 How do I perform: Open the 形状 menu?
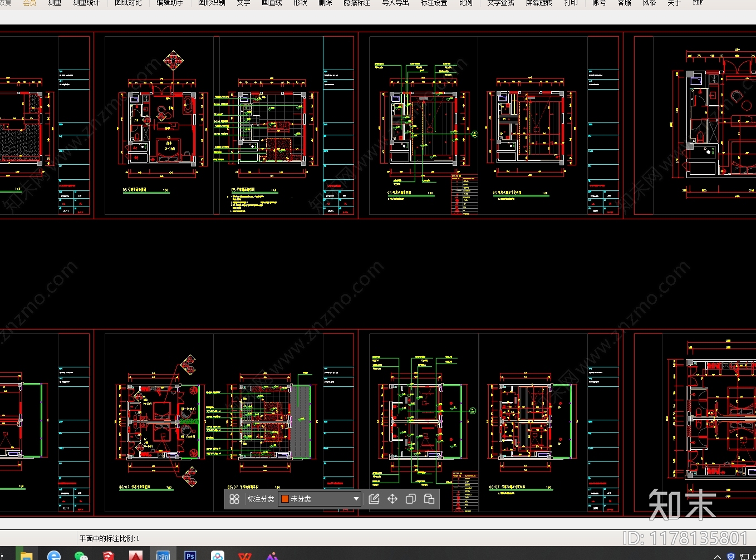point(300,3)
